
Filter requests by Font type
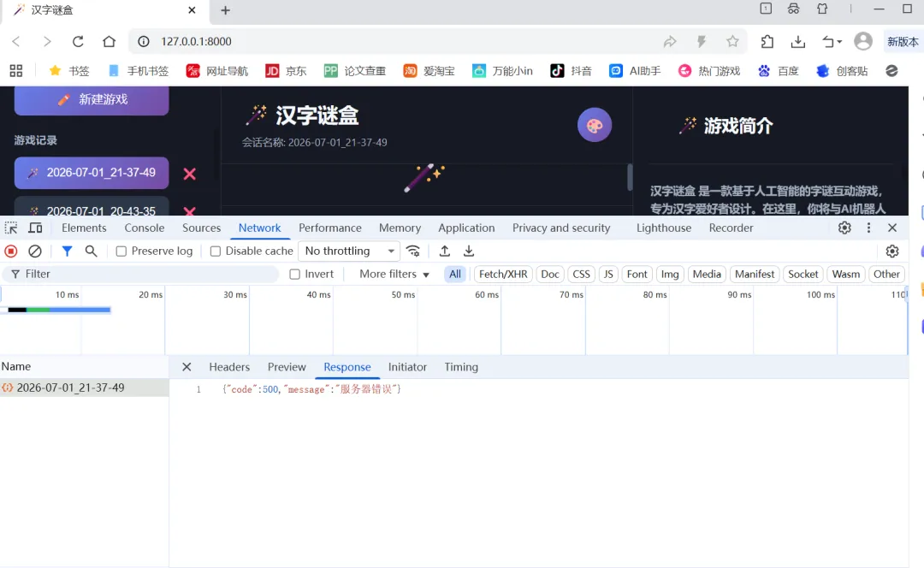coord(637,274)
